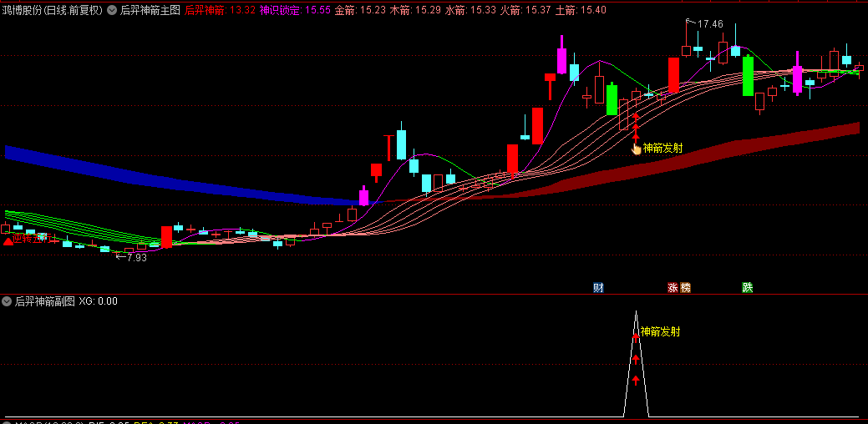The width and height of the screenshot is (868, 424).
Task: Click the white XG spike peak in sub chart
Action: pyautogui.click(x=636, y=313)
